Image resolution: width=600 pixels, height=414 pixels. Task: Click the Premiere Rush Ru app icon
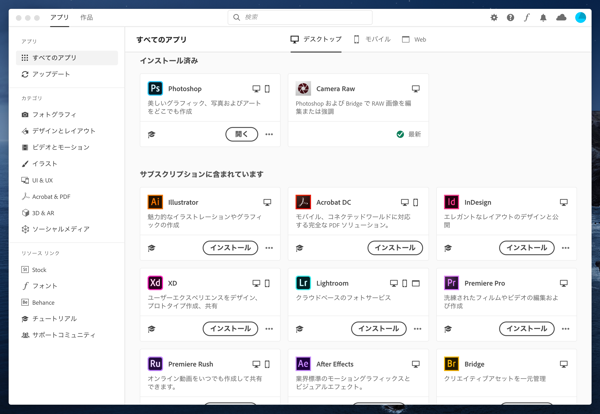155,364
